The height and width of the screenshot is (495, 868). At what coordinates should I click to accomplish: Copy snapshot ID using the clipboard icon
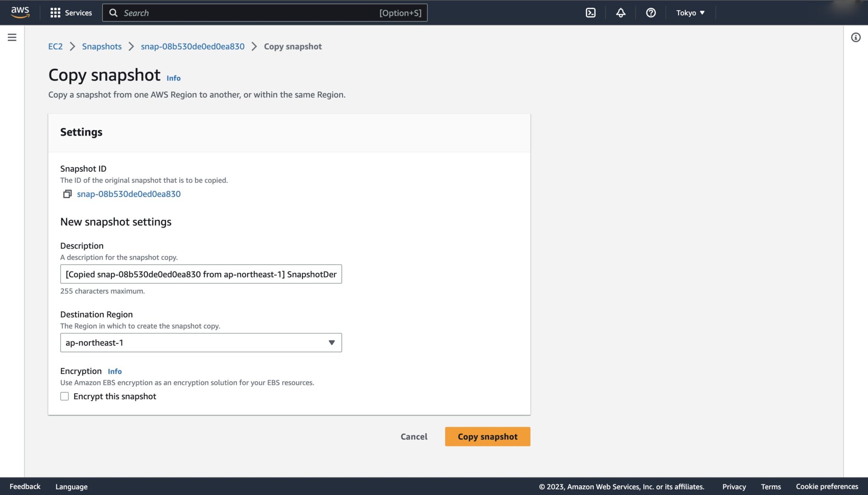click(x=67, y=194)
